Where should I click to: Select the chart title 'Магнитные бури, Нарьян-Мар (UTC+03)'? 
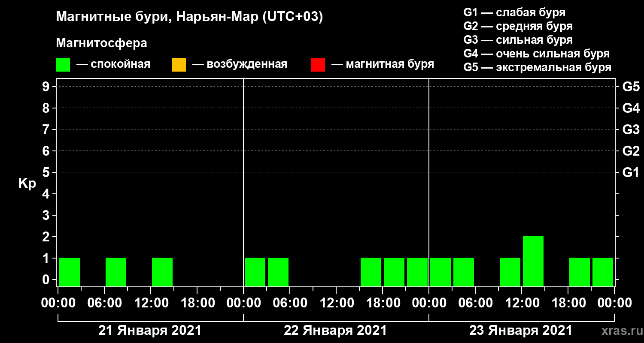pyautogui.click(x=189, y=17)
